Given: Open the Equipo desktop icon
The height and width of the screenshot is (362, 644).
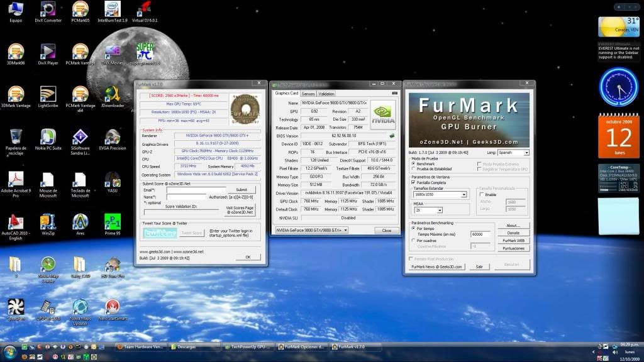Looking at the screenshot, I should pos(16,12).
